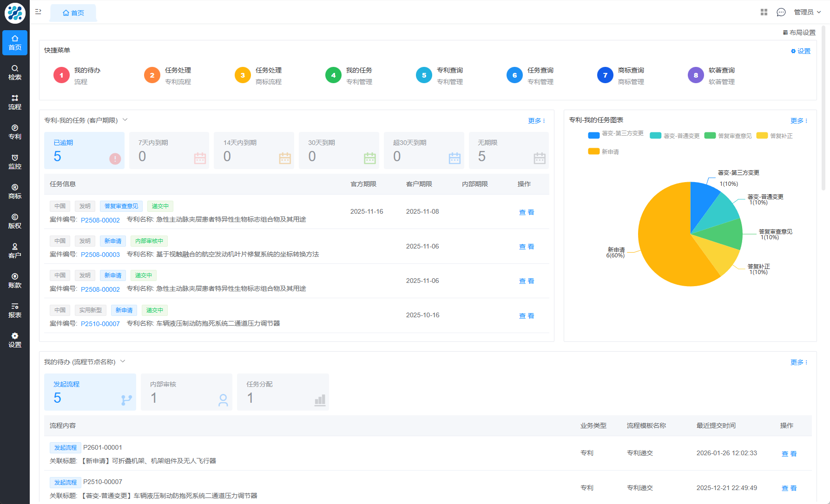The width and height of the screenshot is (830, 504).
Task: Open the 账款 accounts sidebar icon
Action: click(x=15, y=281)
